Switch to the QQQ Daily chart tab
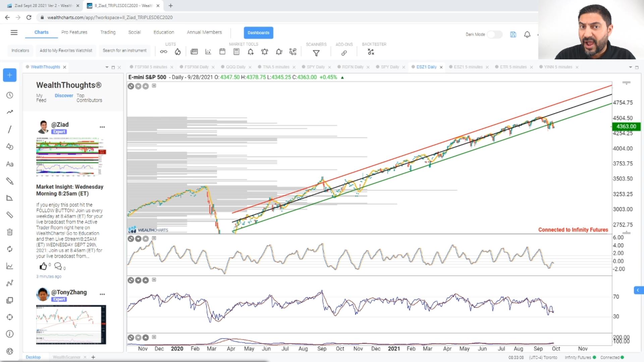The width and height of the screenshot is (644, 362). (236, 67)
